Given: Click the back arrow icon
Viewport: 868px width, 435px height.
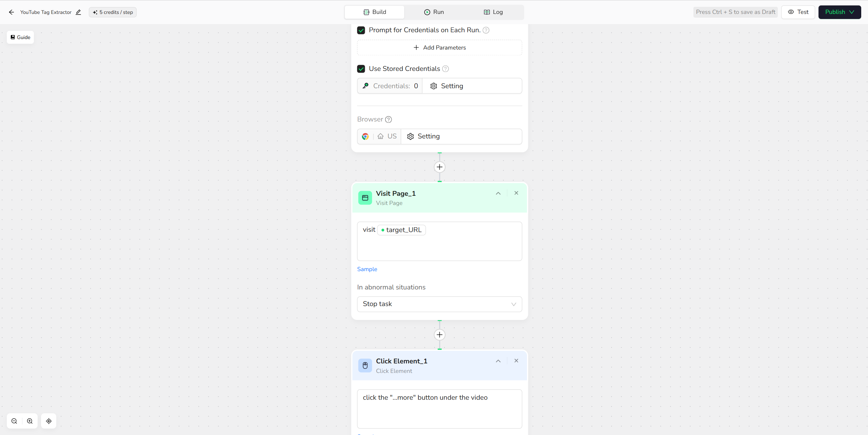Looking at the screenshot, I should pos(12,12).
